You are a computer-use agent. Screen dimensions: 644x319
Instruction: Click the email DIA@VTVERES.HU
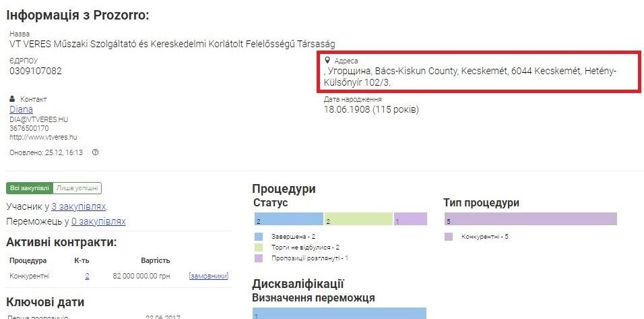[x=38, y=119]
